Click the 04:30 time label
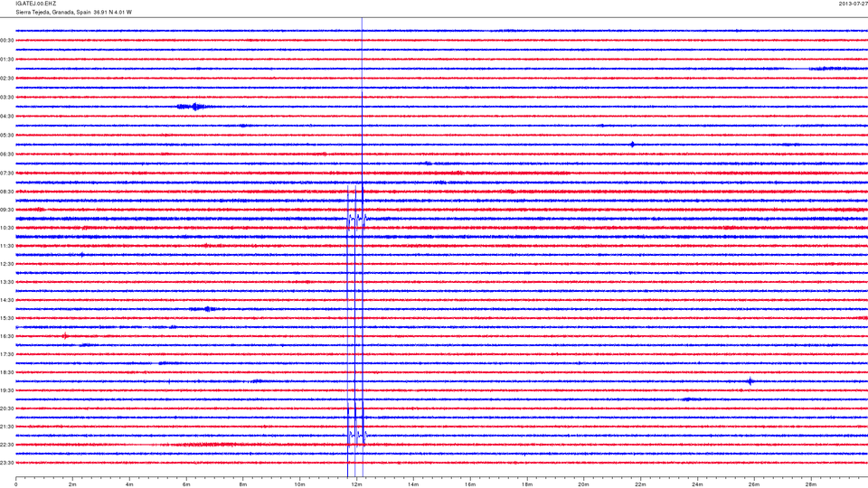Screen dimensions: 868x488 click(7, 117)
